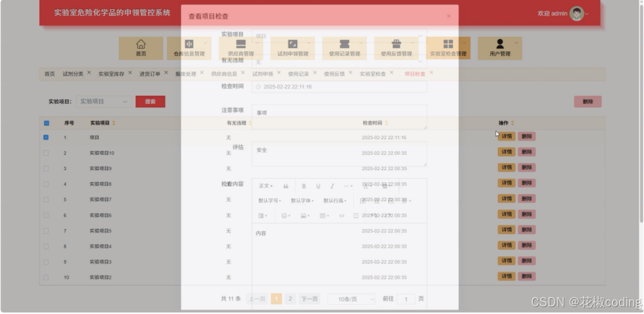Open the 实验项目 search filter dropdown

104,101
